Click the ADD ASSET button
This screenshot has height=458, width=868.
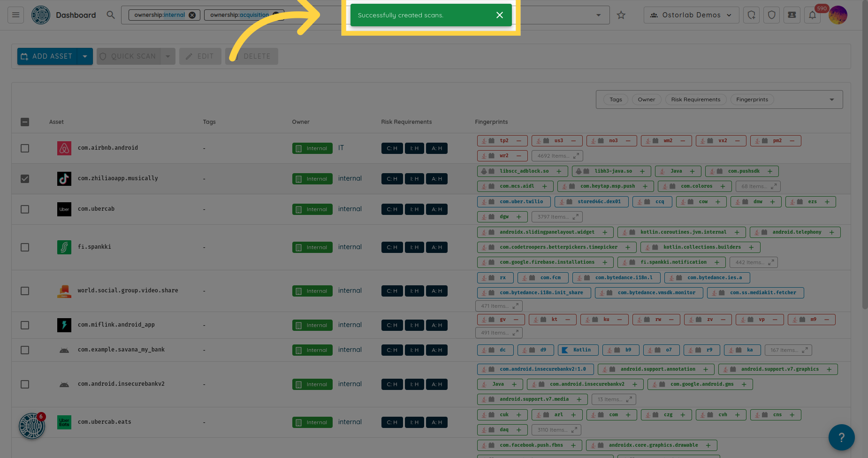pos(47,56)
